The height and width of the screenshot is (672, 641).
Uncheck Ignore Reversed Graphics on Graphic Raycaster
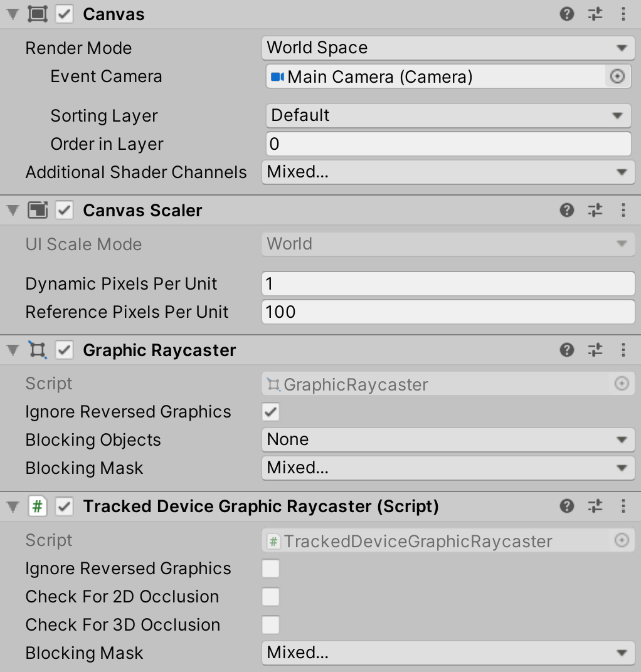pyautogui.click(x=270, y=412)
